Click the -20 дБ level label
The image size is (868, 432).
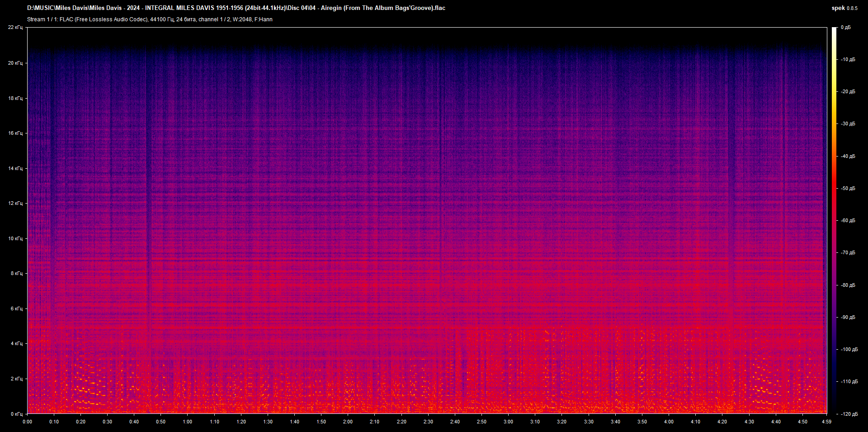coord(848,91)
